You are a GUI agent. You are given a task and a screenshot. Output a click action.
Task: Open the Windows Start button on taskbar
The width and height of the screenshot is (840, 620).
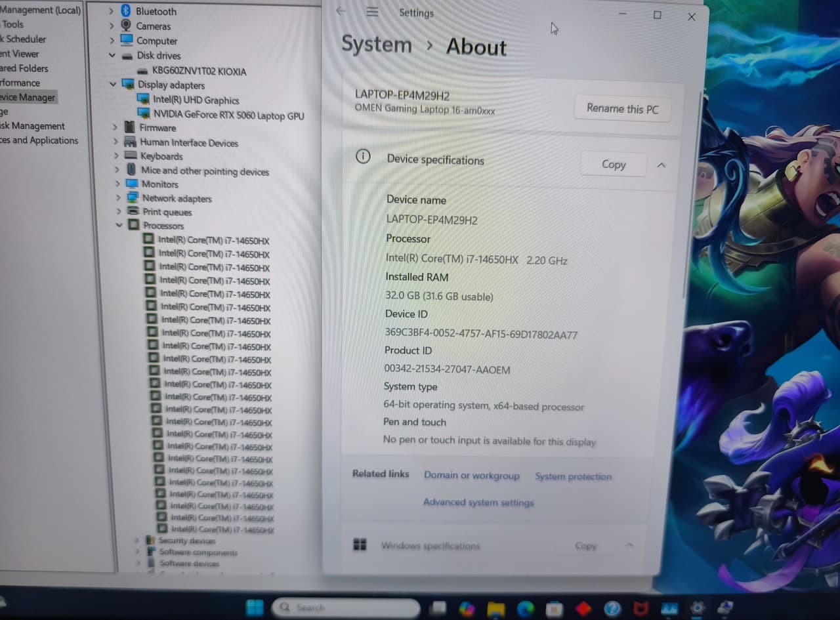[x=255, y=608]
